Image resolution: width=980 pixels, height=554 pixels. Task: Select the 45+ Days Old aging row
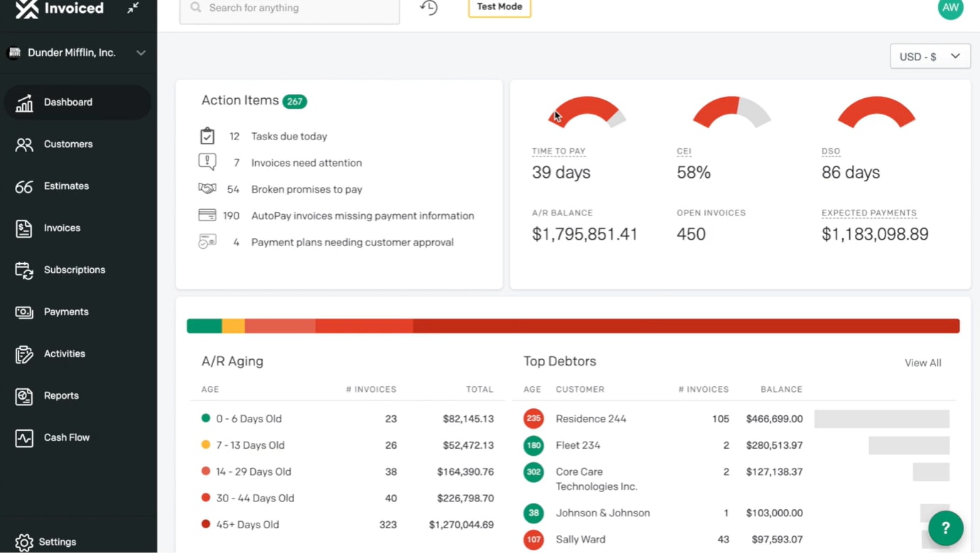pyautogui.click(x=348, y=525)
